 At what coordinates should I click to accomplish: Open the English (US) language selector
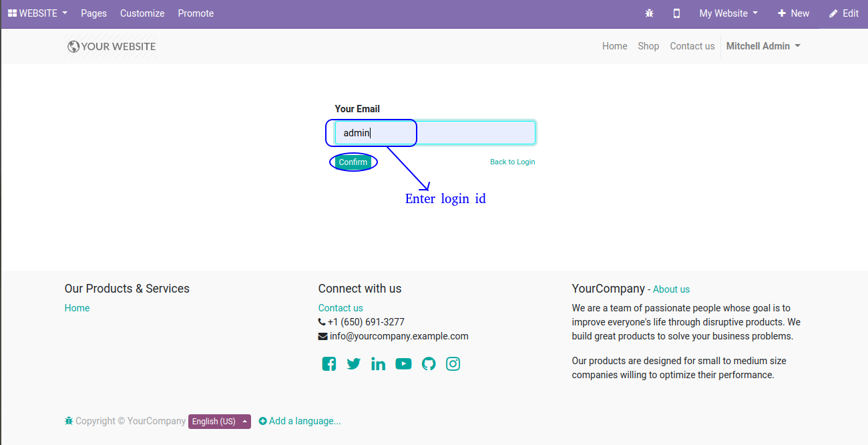point(220,421)
